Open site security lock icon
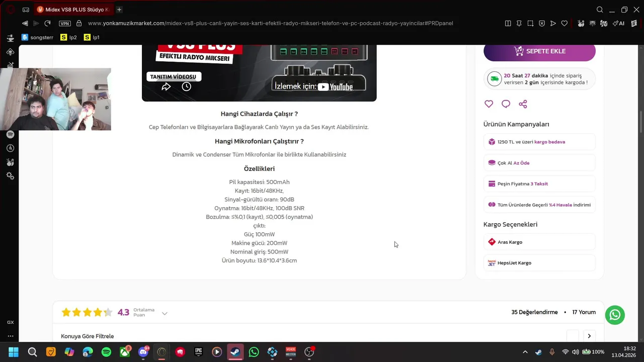This screenshot has height=362, width=644. pyautogui.click(x=78, y=23)
